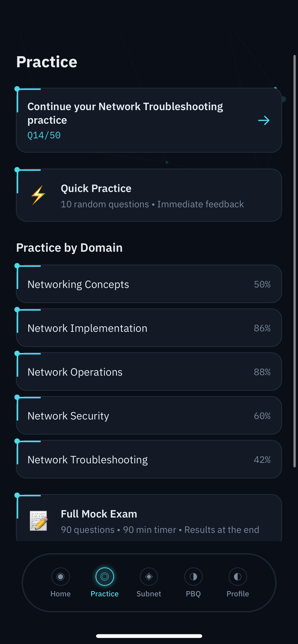This screenshot has height=644, width=298.
Task: Tap the lightning bolt Quick Practice icon
Action: click(38, 195)
